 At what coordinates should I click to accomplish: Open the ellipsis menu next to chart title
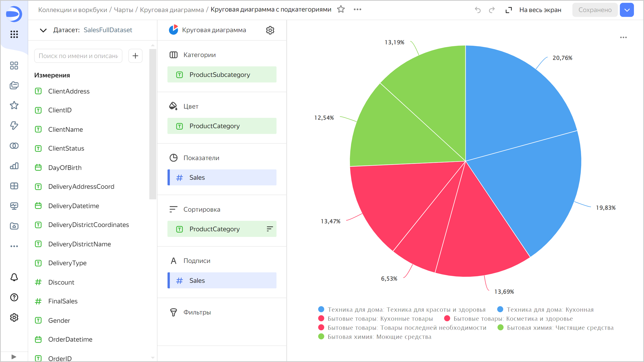[357, 10]
